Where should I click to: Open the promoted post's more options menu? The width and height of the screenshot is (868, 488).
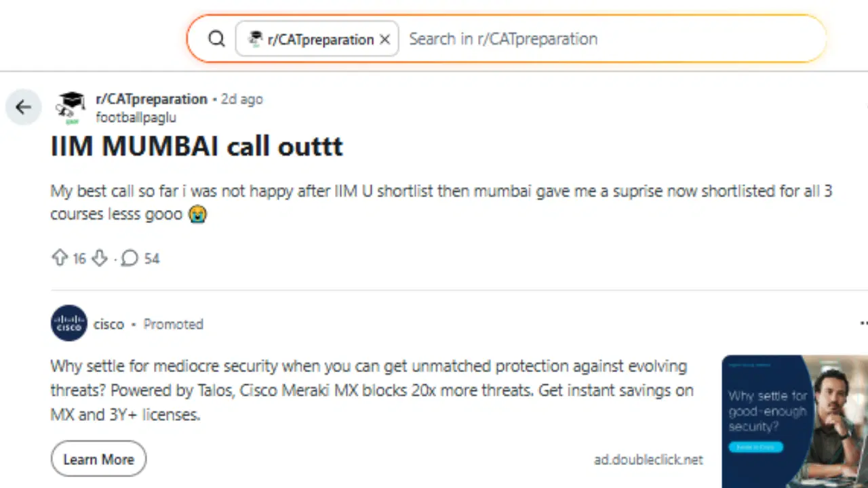(x=863, y=323)
